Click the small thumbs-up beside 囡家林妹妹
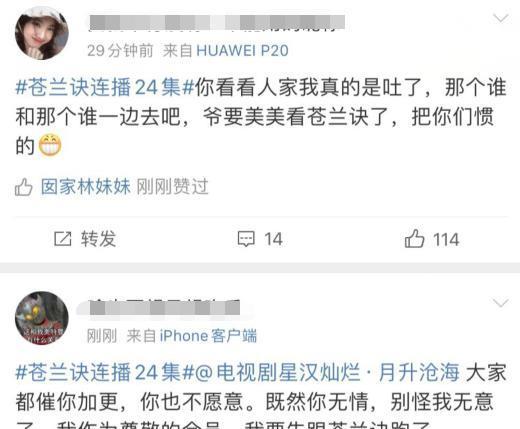520x429 pixels. (x=24, y=187)
